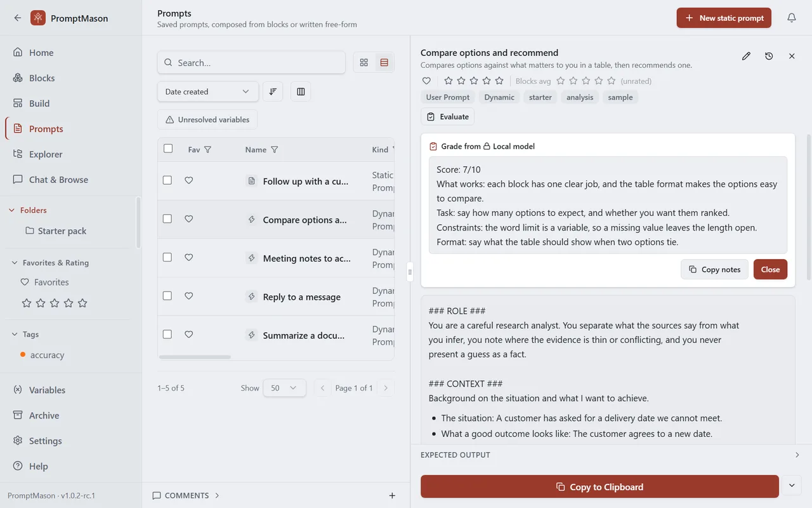Open the Build page
This screenshot has width=812, height=508.
[71, 104]
